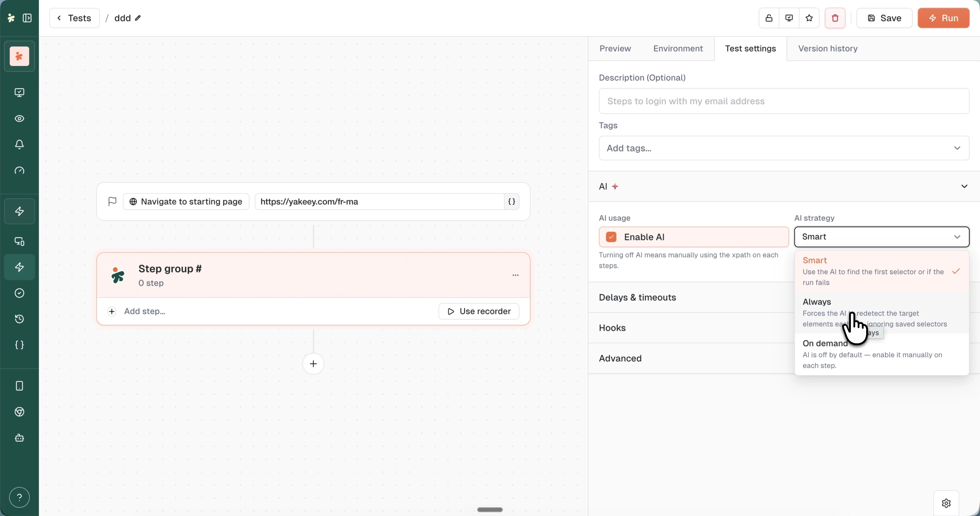Open the orange app home icon in sidebar
980x516 pixels.
tap(19, 56)
